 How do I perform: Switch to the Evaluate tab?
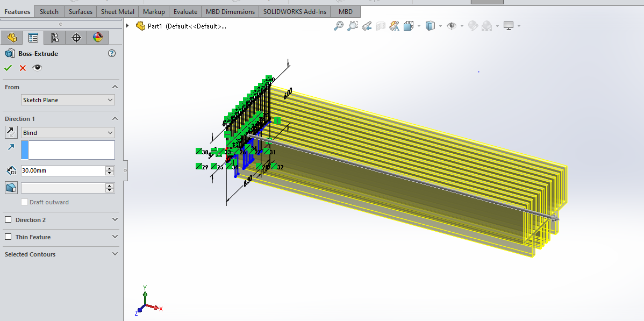pyautogui.click(x=185, y=11)
